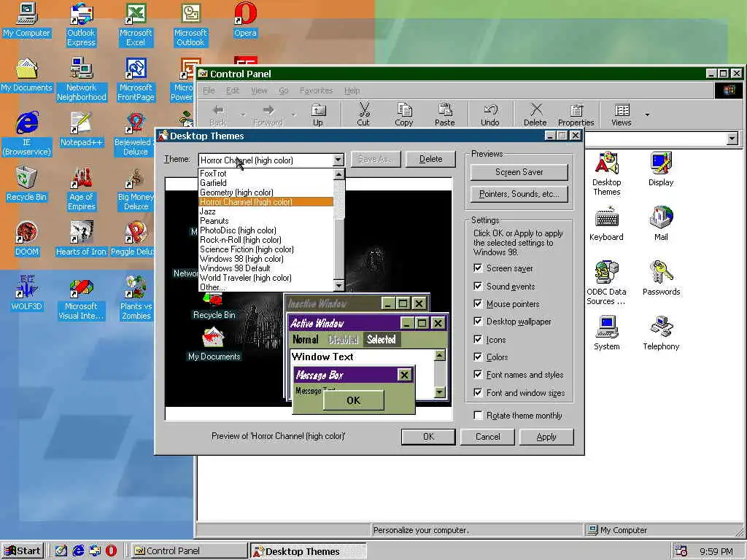
Task: Select the Outlook Express desktop icon
Action: pyautogui.click(x=81, y=24)
